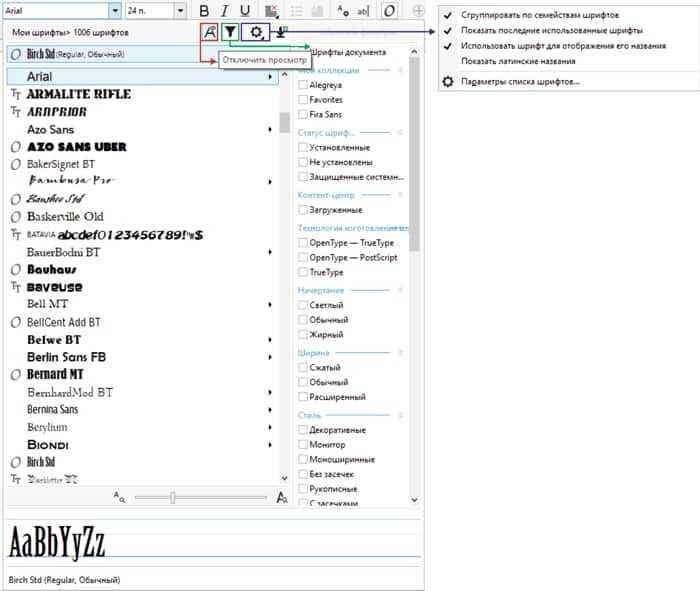The width and height of the screenshot is (700, 591).
Task: Click the gear icon beside Параметры списка шрифтов
Action: 448,82
